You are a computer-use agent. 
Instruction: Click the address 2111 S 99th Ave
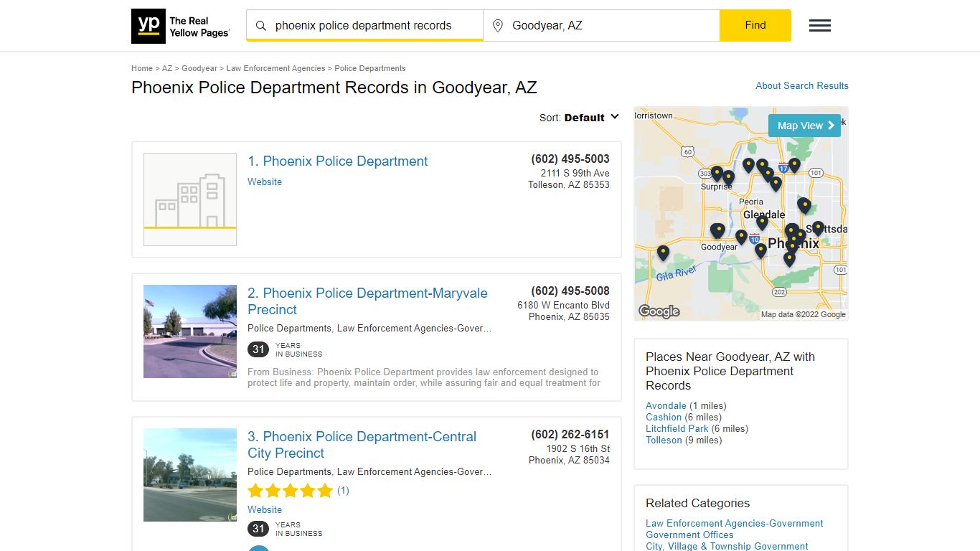(x=575, y=174)
